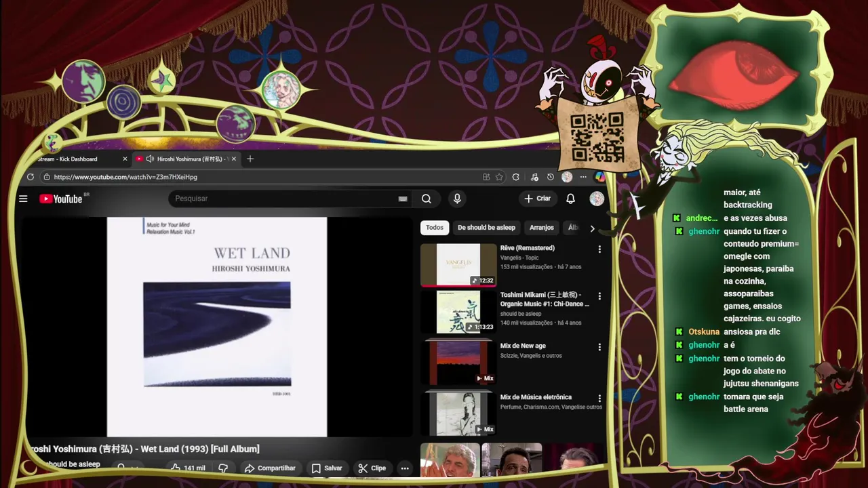Dislike the video with thumbs-down
The image size is (868, 488).
click(222, 468)
